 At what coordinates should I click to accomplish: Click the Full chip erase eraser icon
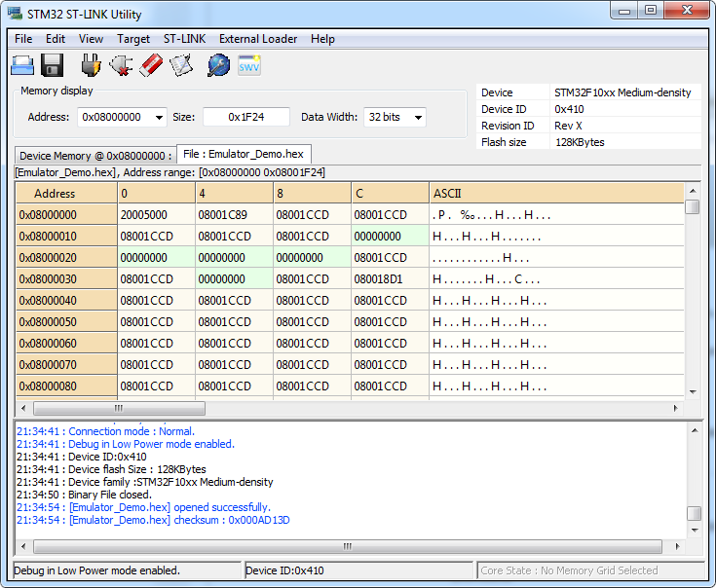(150, 65)
